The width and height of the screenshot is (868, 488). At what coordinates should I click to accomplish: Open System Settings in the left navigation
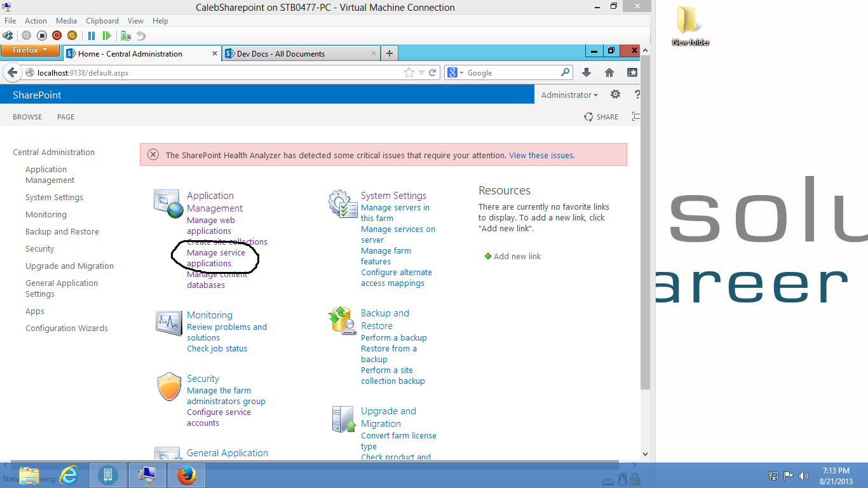click(54, 198)
